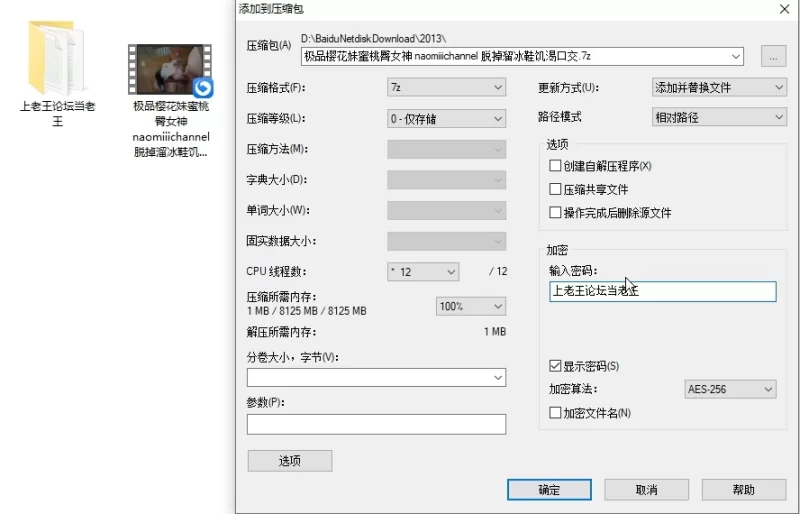Viewport: 800px width, 514px height.
Task: Select the video file thumbnail on the desktop
Action: point(170,70)
